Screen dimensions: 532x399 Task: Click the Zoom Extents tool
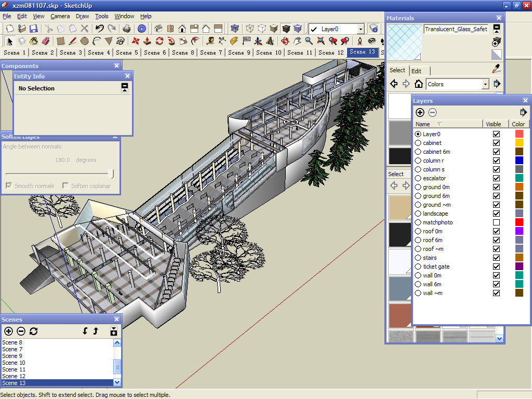pyautogui.click(x=321, y=42)
